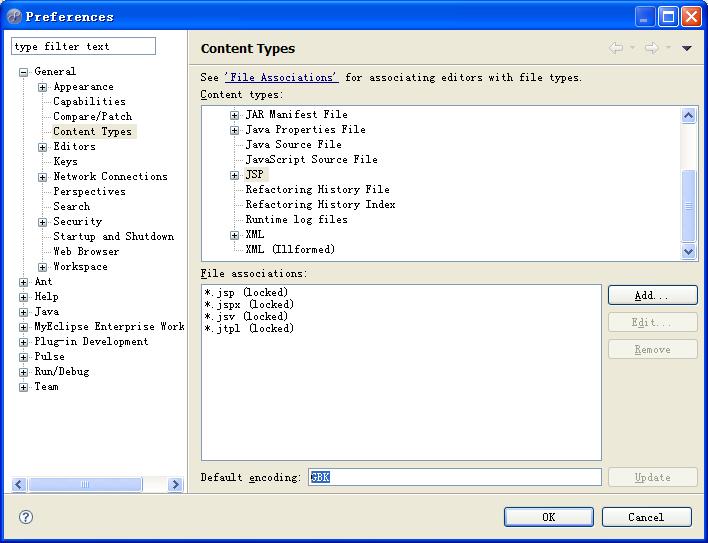708x543 pixels.
Task: Expand the Appearance tree node
Action: point(42,87)
